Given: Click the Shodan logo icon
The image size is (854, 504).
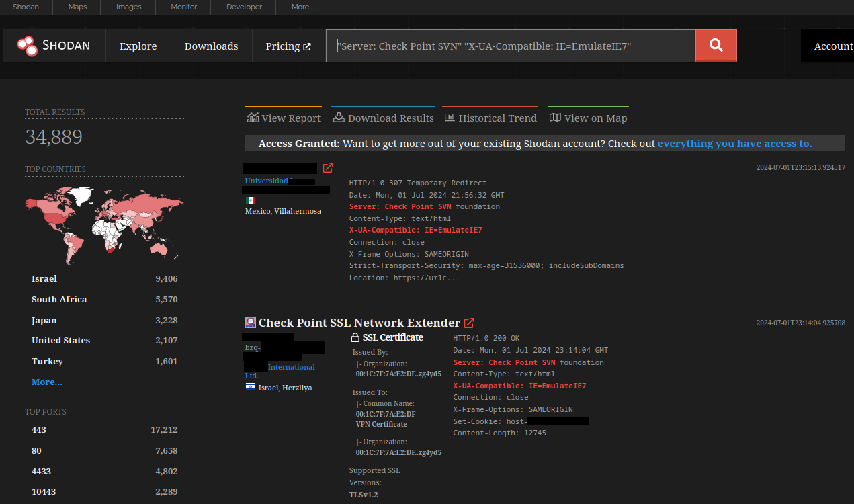Looking at the screenshot, I should (28, 46).
